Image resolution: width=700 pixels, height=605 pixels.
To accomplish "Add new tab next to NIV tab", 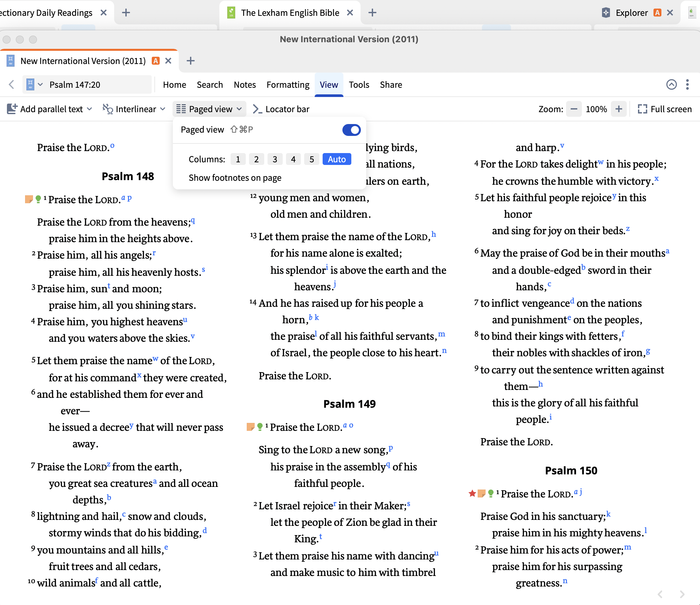I will (x=191, y=61).
